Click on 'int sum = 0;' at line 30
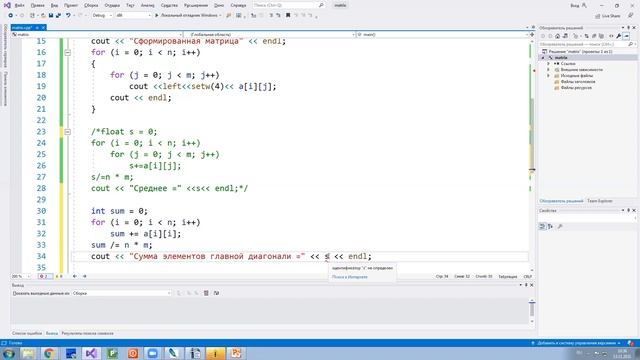Viewport: 640px width, 360px height. click(119, 211)
